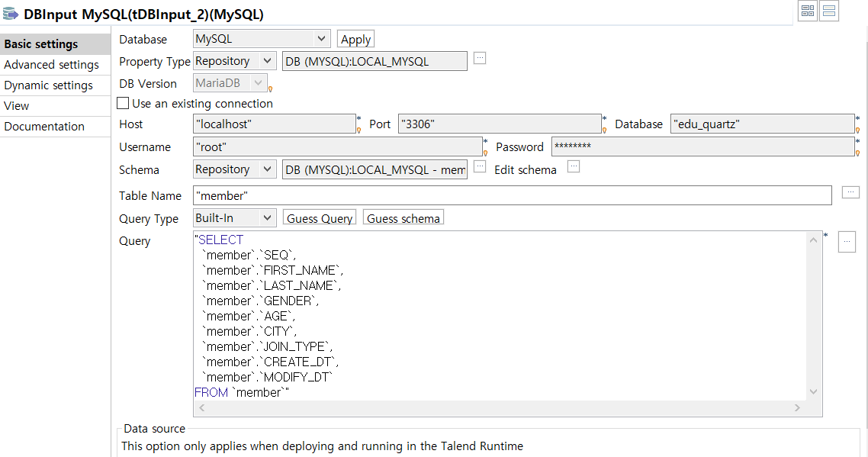
Task: Open the Advanced settings tab
Action: [51, 65]
